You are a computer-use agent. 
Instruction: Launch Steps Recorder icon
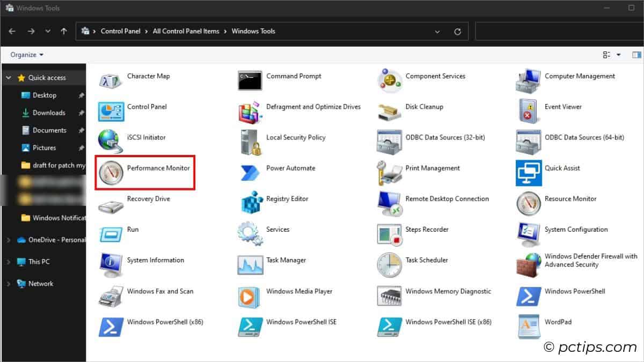tap(390, 234)
